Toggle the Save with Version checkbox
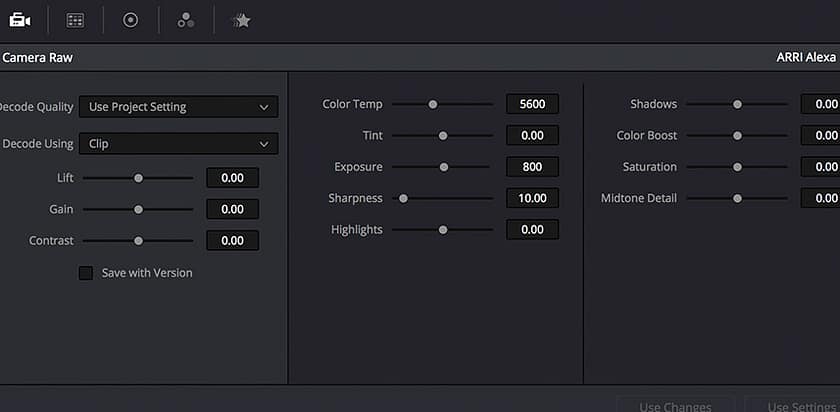The image size is (840, 412). (86, 273)
